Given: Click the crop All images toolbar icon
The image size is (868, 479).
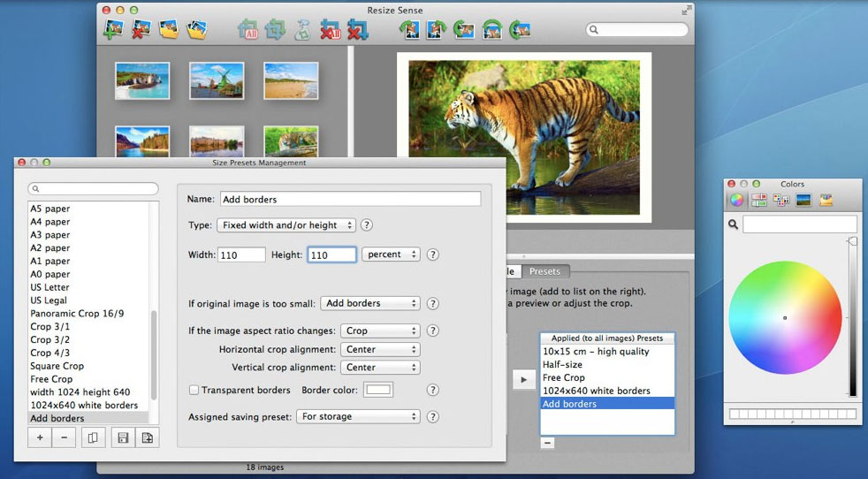Looking at the screenshot, I should 248,29.
